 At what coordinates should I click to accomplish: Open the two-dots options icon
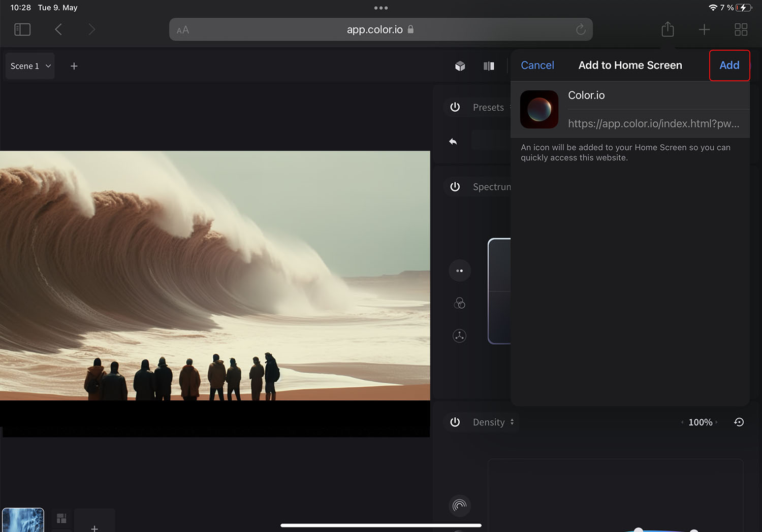point(459,271)
